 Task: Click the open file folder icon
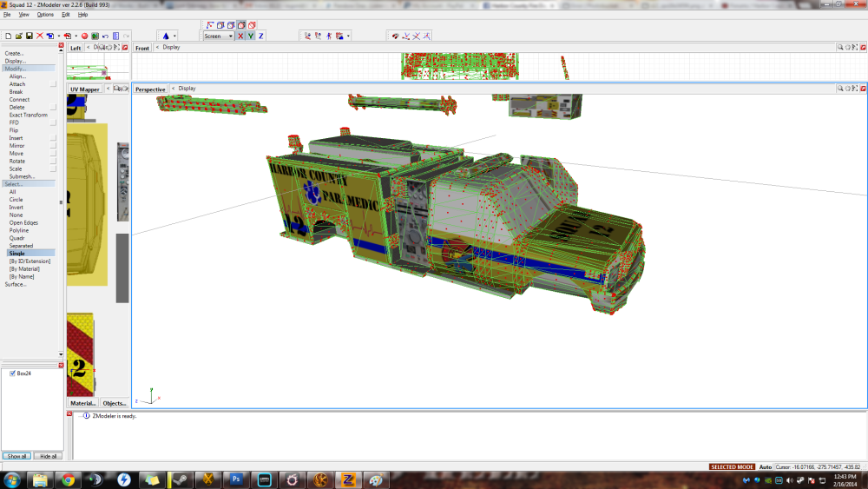pyautogui.click(x=19, y=36)
